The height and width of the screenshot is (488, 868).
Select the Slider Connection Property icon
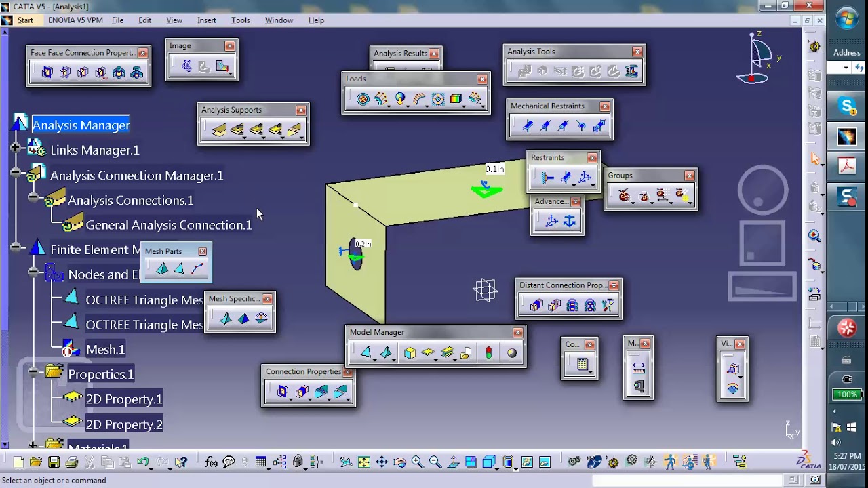pos(47,73)
